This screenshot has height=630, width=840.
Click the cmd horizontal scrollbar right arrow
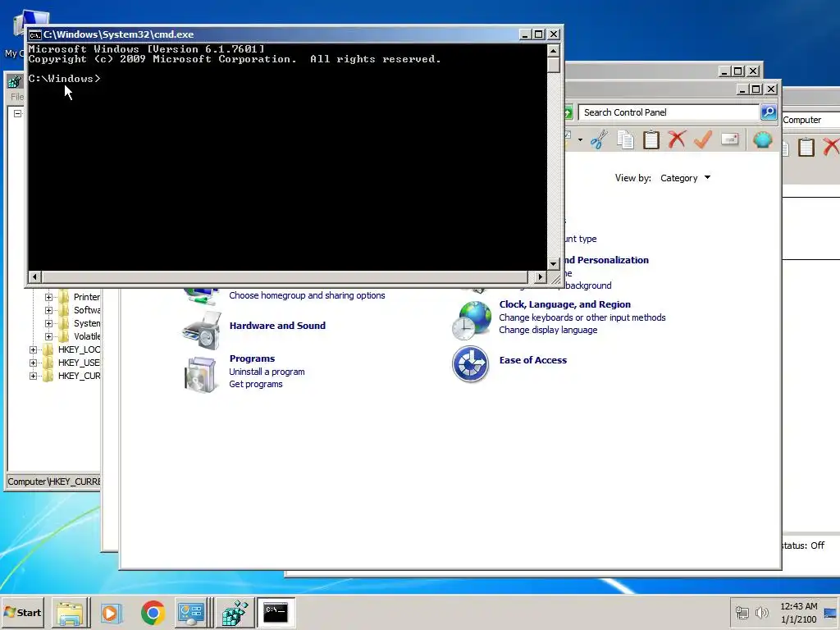click(540, 277)
